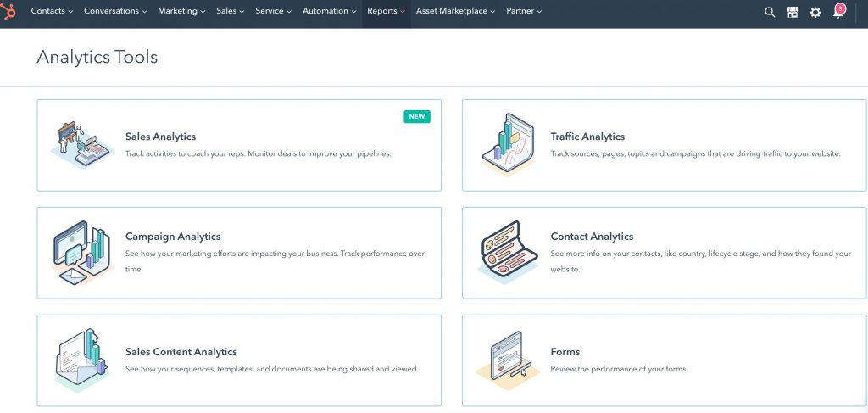Click the Sales Analytics illustration
The width and height of the screenshot is (868, 413).
click(82, 144)
